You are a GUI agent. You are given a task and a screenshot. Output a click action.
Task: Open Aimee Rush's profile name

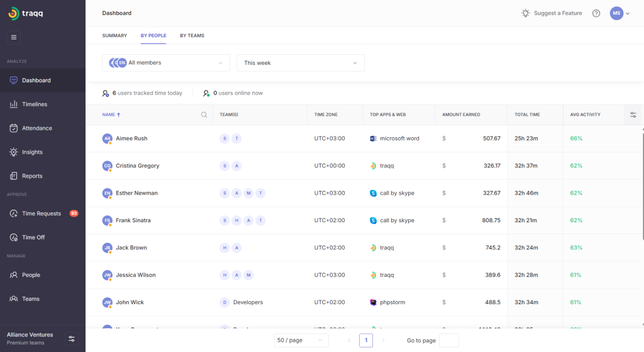(131, 139)
